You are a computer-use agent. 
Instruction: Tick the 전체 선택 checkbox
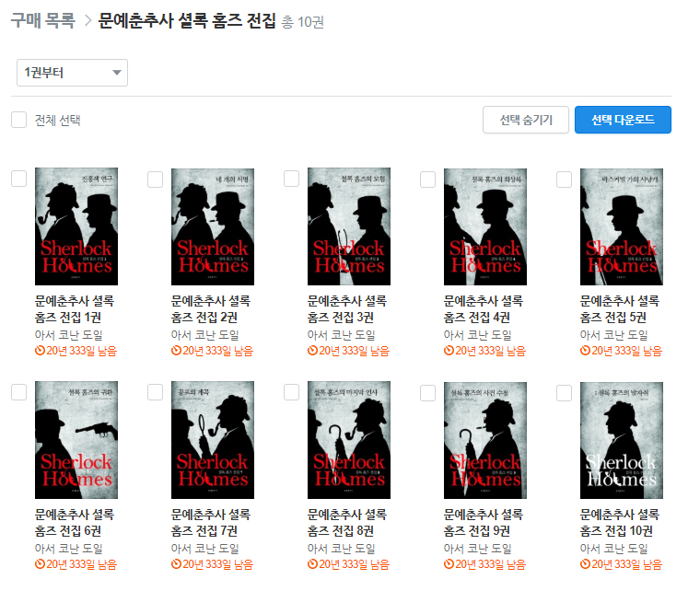(x=18, y=120)
